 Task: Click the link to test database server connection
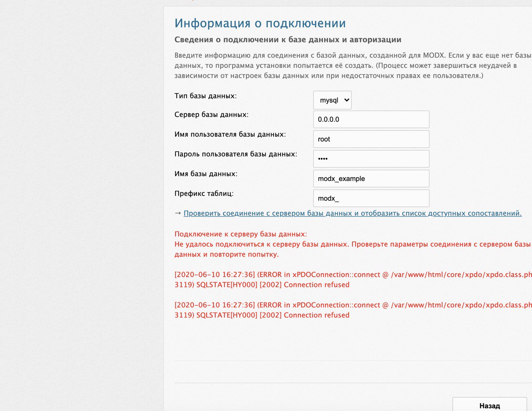(x=352, y=213)
